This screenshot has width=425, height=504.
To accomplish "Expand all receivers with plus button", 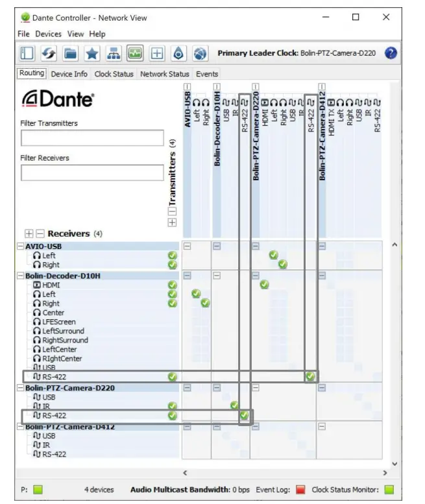I will point(29,234).
